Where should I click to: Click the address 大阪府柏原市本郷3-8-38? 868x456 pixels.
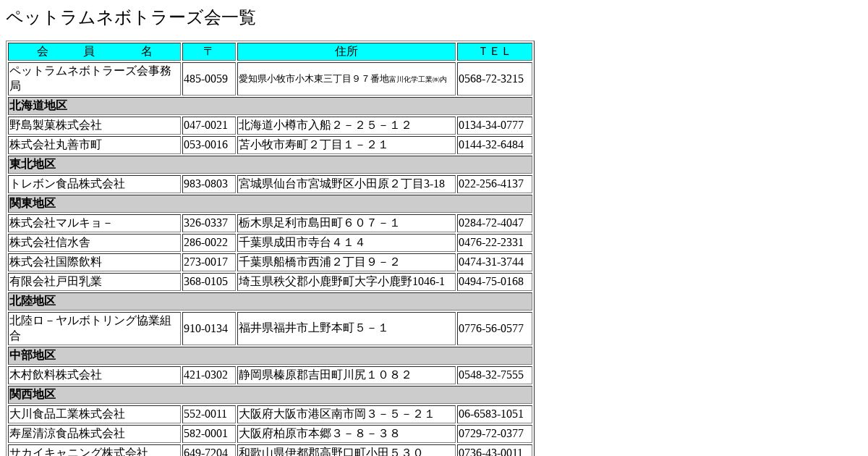click(319, 434)
